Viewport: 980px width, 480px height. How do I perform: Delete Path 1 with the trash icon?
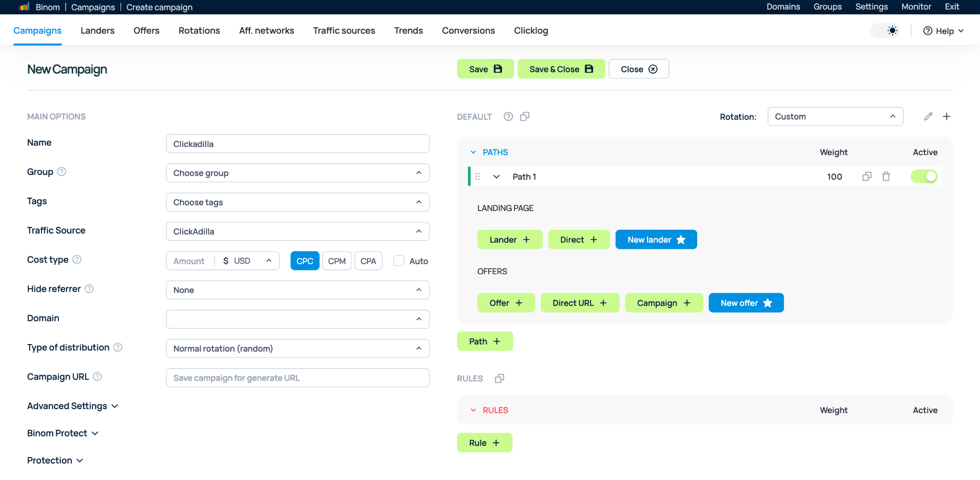(x=886, y=176)
